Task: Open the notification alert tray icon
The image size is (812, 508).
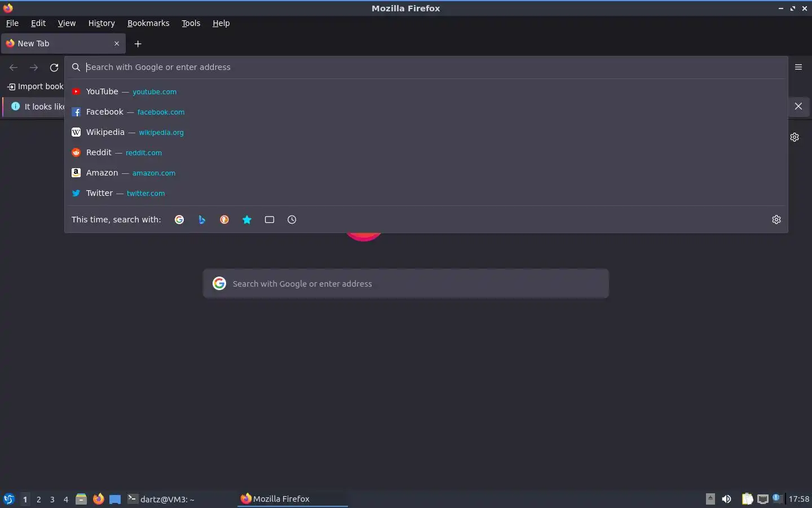Action: tap(778, 498)
